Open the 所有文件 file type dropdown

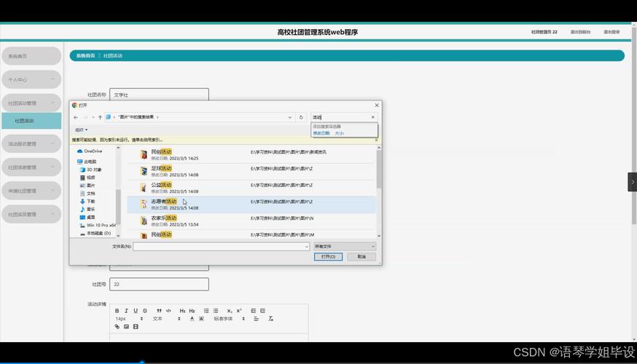pos(345,246)
